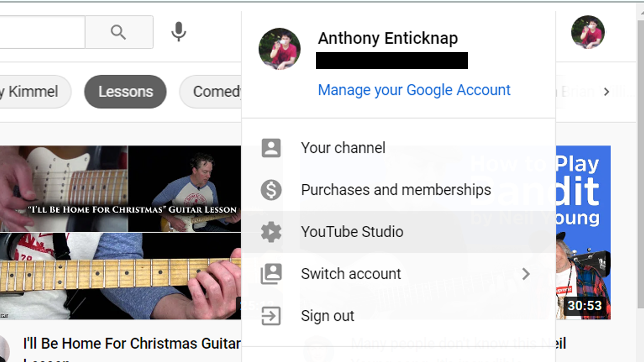Click Manage your Google Account link
Viewport: 644px width, 362px height.
414,90
